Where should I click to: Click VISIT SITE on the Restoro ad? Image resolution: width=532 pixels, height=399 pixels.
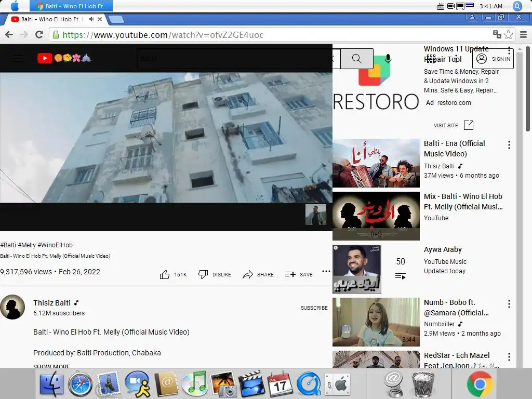pyautogui.click(x=453, y=125)
